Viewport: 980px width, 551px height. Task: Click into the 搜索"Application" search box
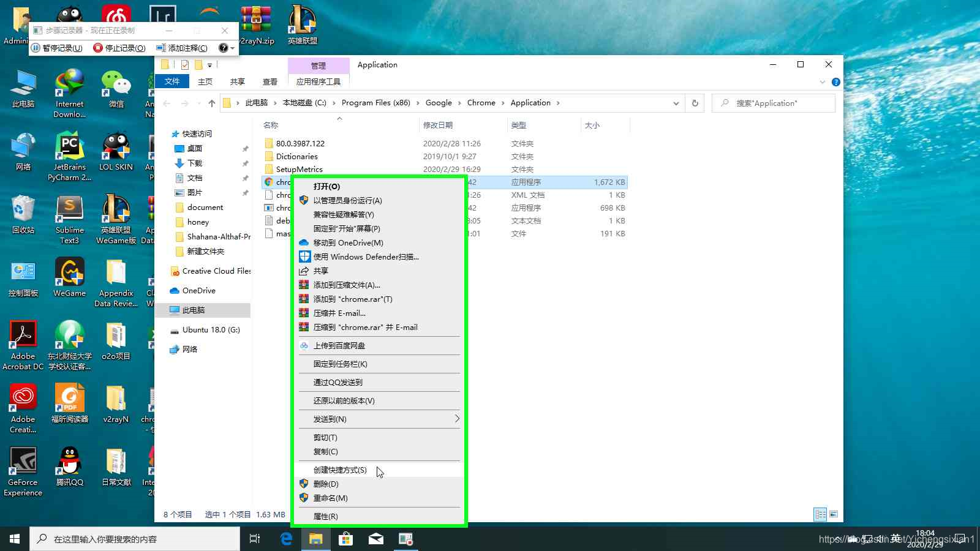(773, 103)
